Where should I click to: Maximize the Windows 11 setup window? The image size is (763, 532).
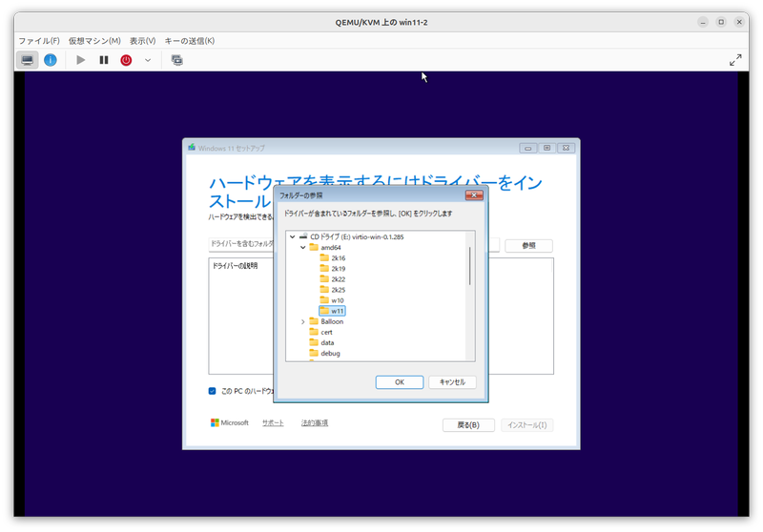tap(546, 148)
